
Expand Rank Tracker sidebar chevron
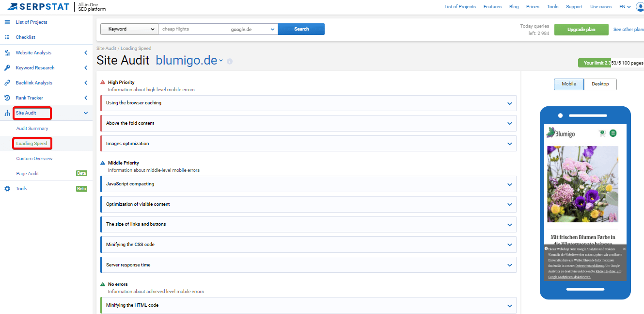(x=86, y=98)
